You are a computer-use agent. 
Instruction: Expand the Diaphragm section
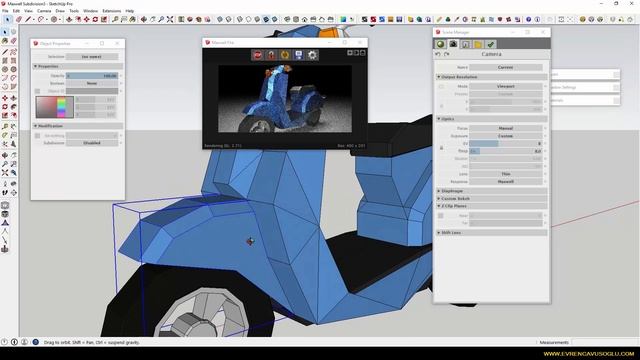491,191
